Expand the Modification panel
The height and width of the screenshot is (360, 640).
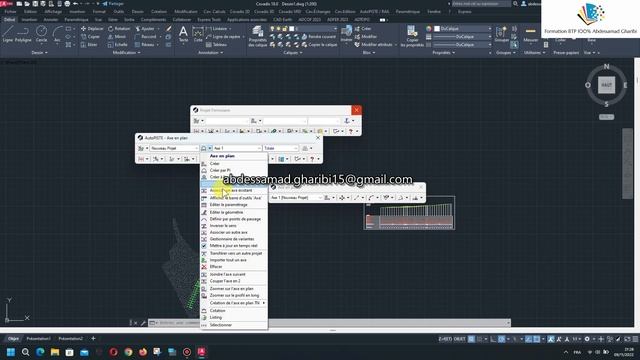click(x=127, y=53)
